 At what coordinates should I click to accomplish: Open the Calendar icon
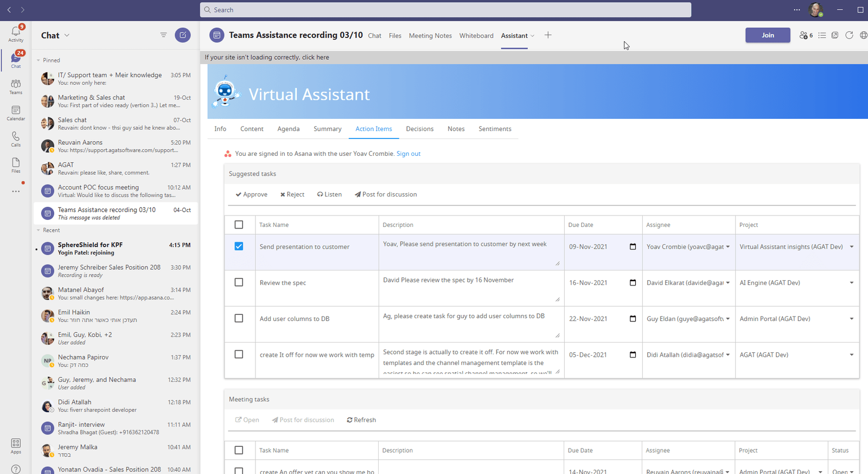click(16, 112)
